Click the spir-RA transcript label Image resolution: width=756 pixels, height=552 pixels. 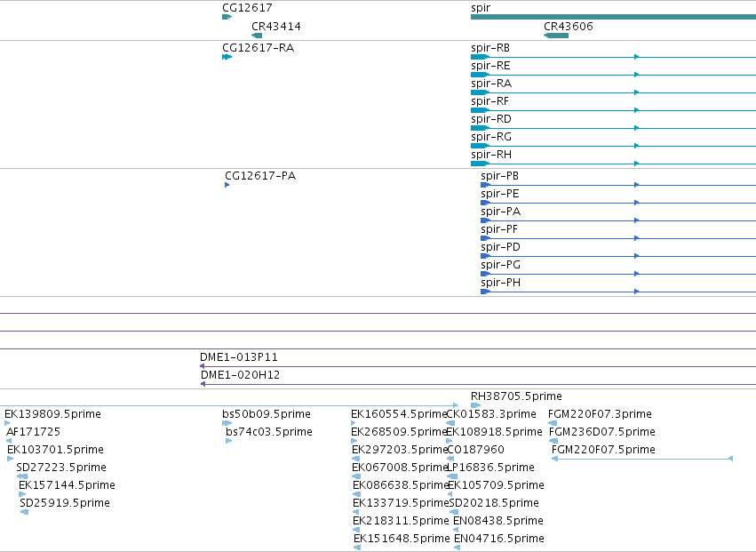[490, 84]
